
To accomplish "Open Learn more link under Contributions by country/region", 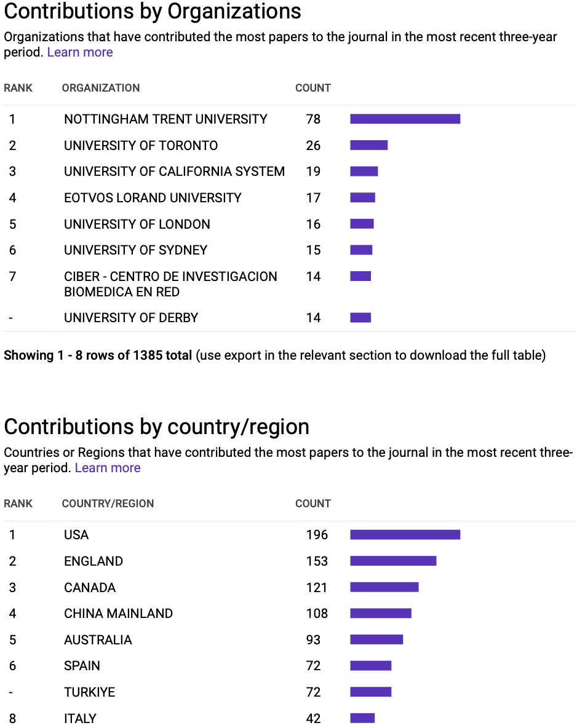I will tap(107, 467).
